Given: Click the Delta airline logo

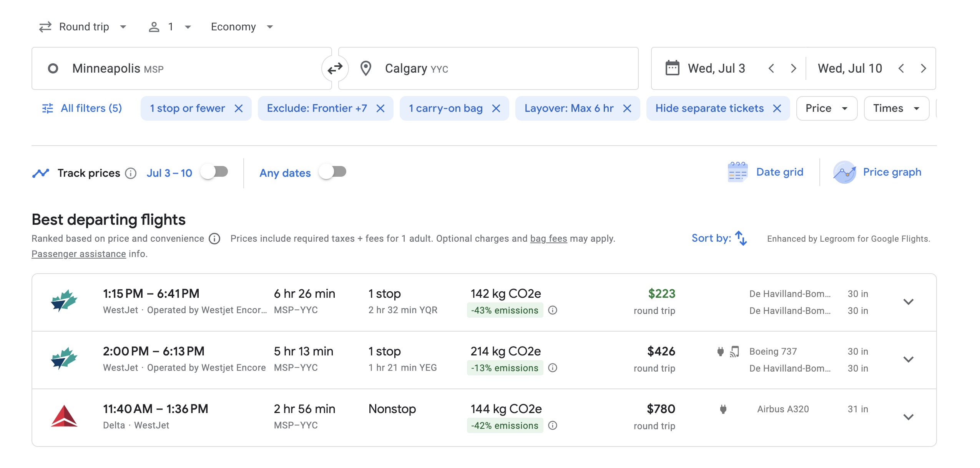Looking at the screenshot, I should click(x=65, y=417).
